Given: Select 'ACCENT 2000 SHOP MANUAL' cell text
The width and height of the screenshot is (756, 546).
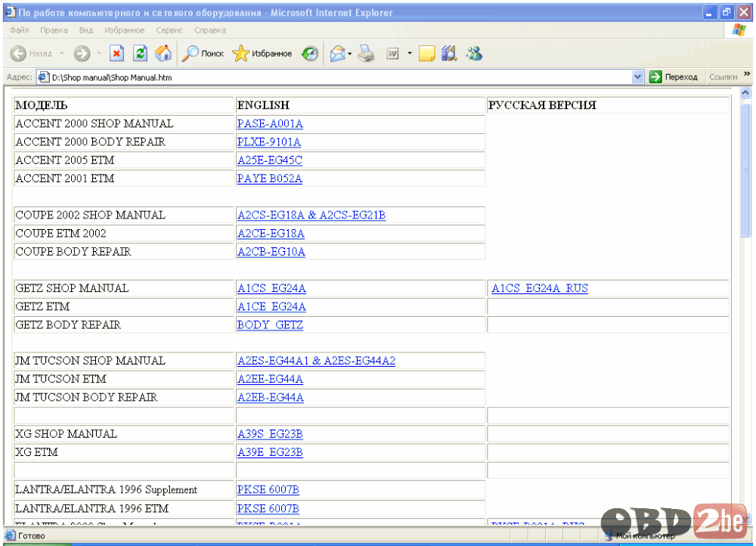Looking at the screenshot, I should [x=94, y=123].
